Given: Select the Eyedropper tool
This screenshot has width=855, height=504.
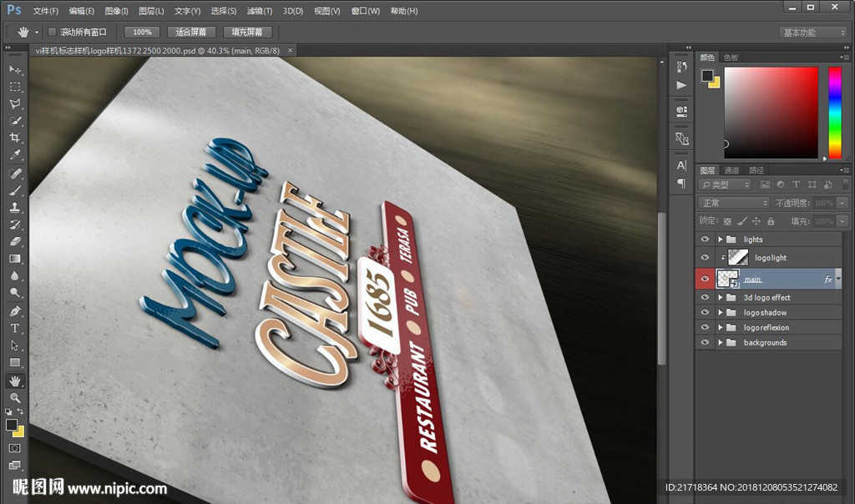Looking at the screenshot, I should [x=15, y=155].
